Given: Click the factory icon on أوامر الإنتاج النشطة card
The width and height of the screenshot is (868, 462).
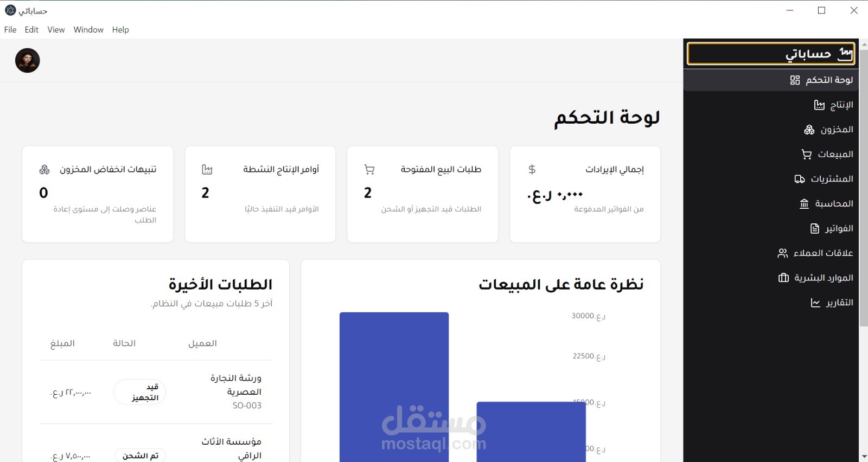Looking at the screenshot, I should pos(207,170).
